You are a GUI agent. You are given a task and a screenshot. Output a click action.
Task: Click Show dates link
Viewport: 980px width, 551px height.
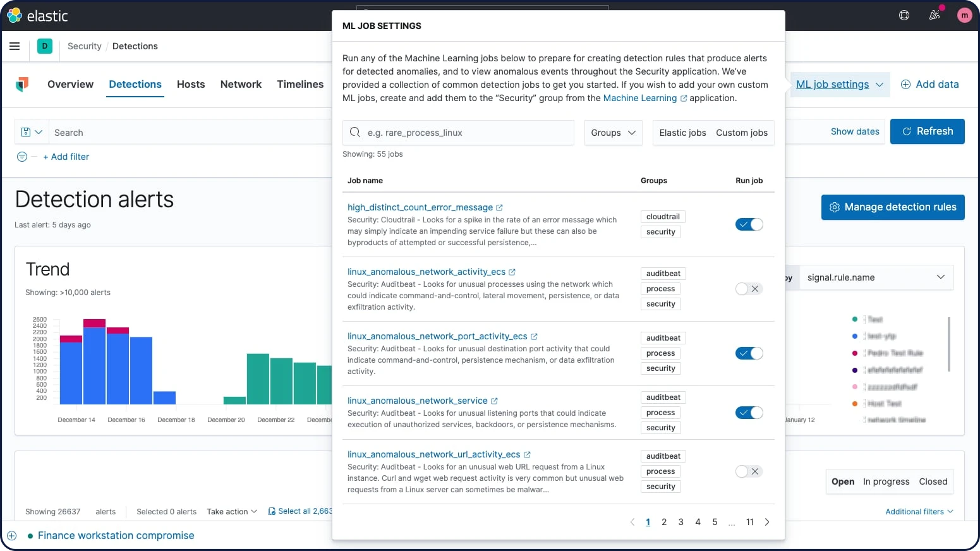tap(855, 131)
